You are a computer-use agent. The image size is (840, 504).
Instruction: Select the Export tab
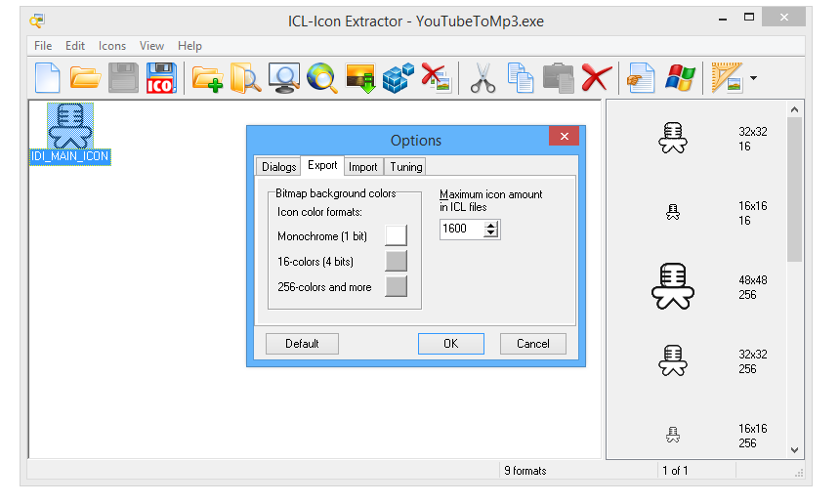coord(322,165)
